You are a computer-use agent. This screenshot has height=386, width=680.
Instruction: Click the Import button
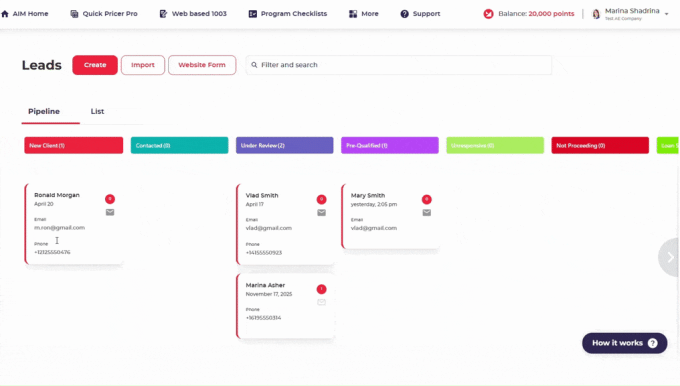point(143,65)
